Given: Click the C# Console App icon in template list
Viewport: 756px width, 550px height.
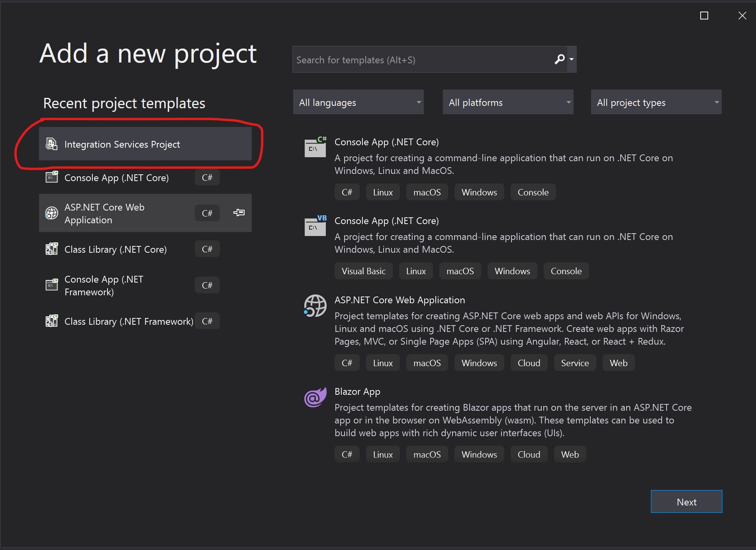Looking at the screenshot, I should pos(315,147).
